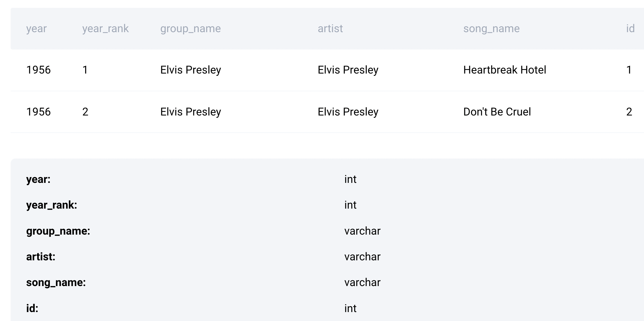Screen dimensions: 644x321
Task: Click the id value in Don't Be Cruel row
Action: click(x=629, y=112)
